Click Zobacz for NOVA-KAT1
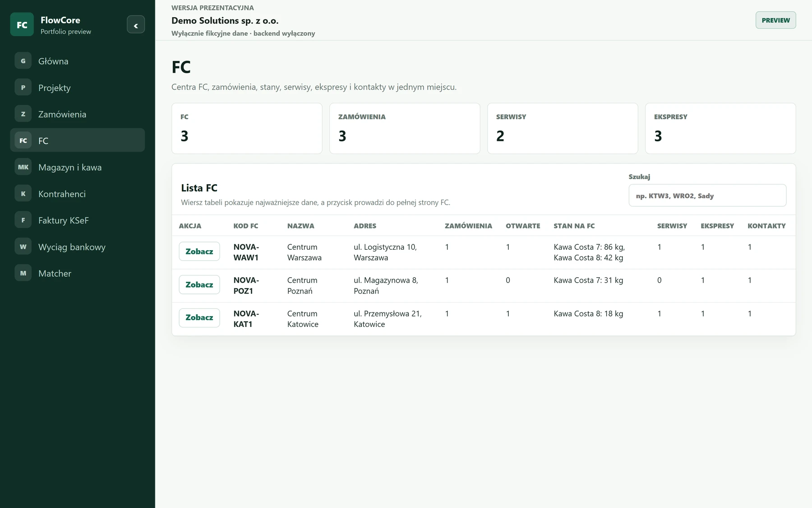 click(x=199, y=317)
